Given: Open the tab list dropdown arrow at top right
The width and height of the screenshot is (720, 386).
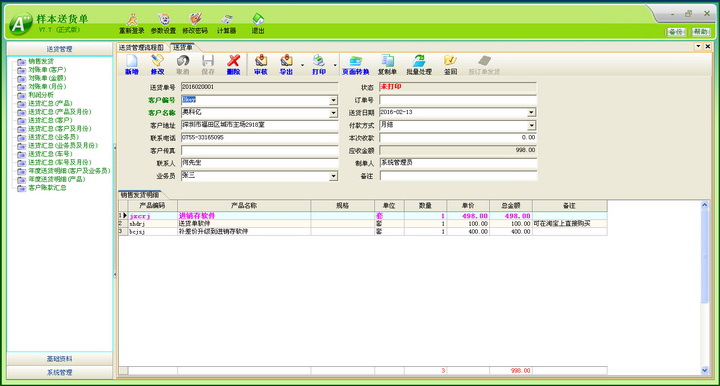Looking at the screenshot, I should pyautogui.click(x=698, y=46).
